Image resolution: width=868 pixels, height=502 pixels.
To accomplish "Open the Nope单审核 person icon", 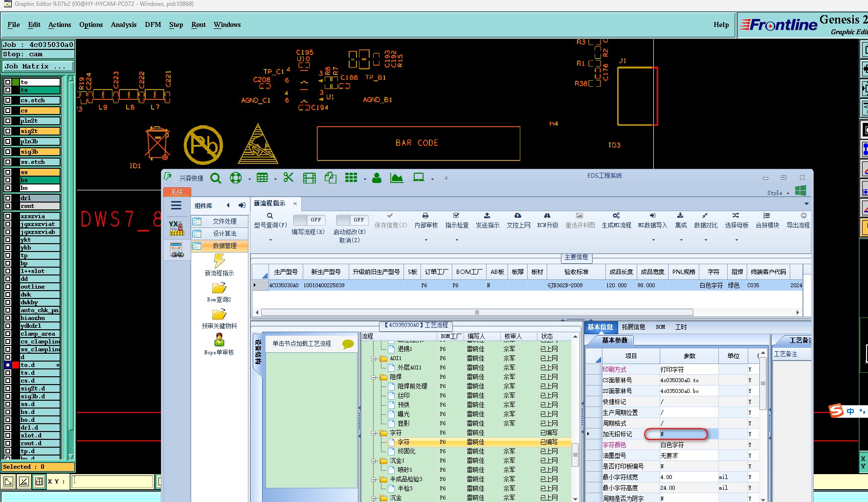I will [x=219, y=340].
